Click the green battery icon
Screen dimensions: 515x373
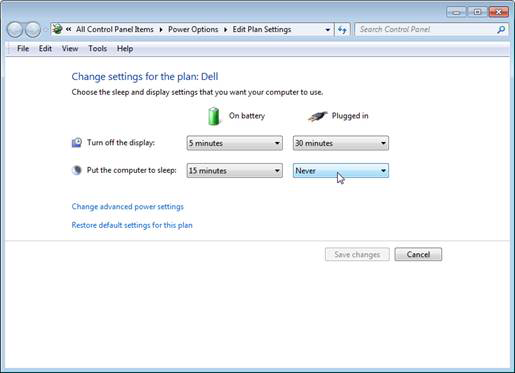[214, 116]
